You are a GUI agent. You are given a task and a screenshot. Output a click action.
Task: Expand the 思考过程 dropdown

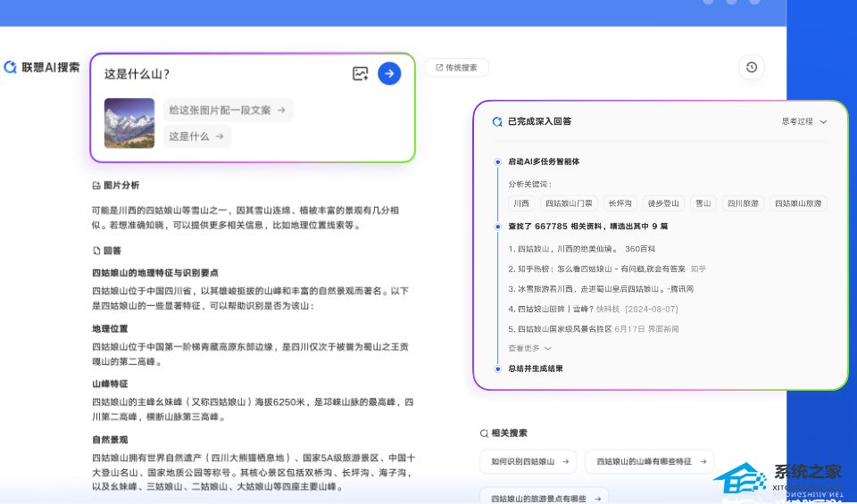tap(804, 121)
